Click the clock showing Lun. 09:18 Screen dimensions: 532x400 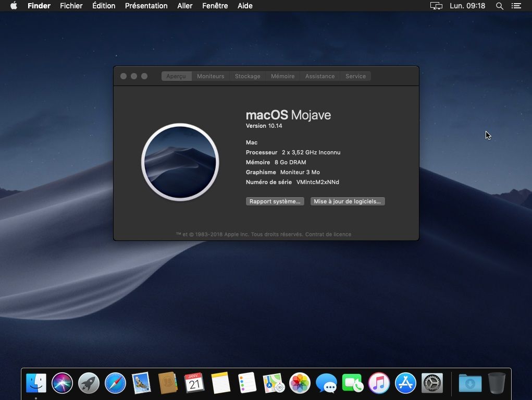tap(467, 6)
